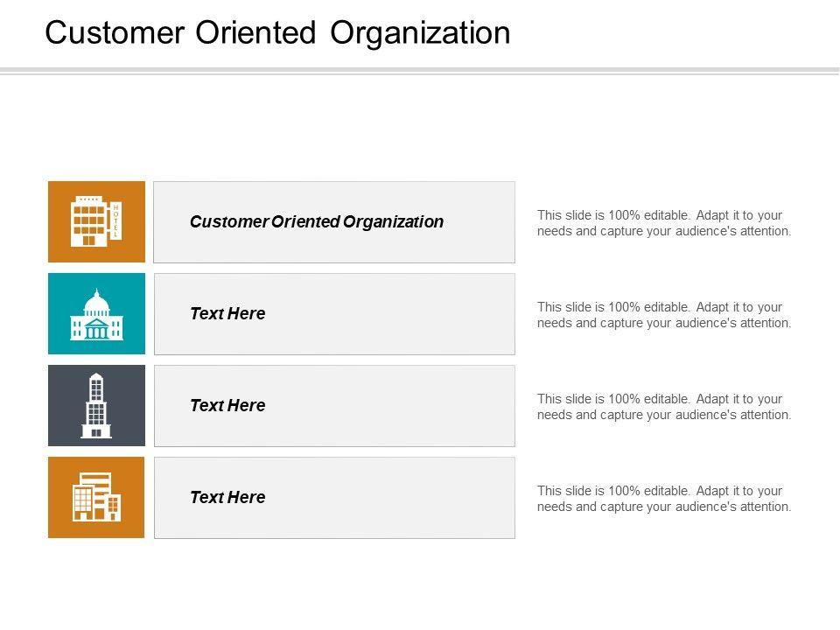Click the horizontal divider line under the title
Viewport: 840px width, 630px height.
[x=420, y=71]
